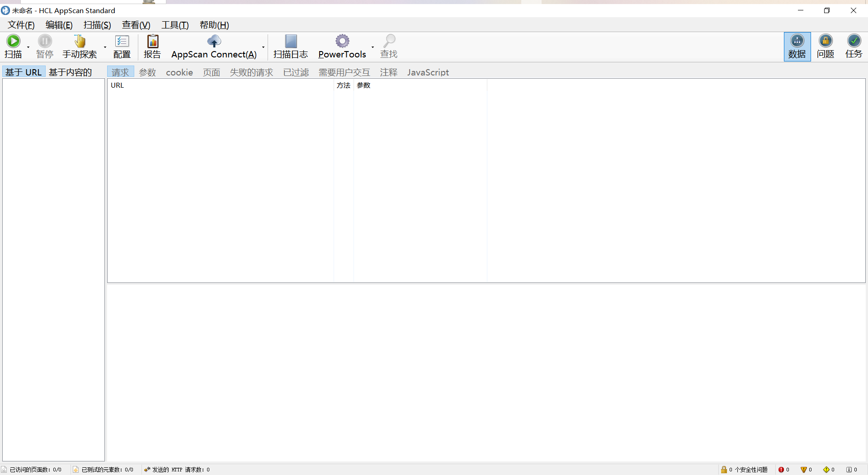Select the 已过滤 tab
The width and height of the screenshot is (868, 475).
point(296,72)
